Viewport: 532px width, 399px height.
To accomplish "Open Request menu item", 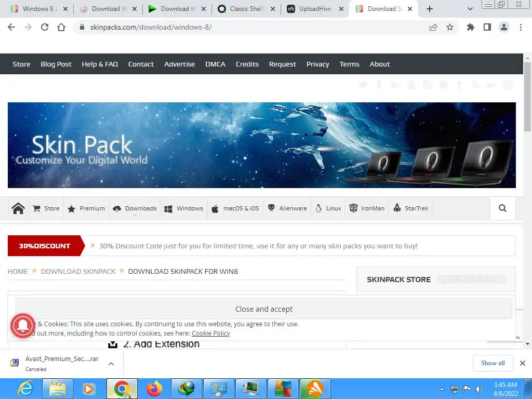I will coord(282,64).
